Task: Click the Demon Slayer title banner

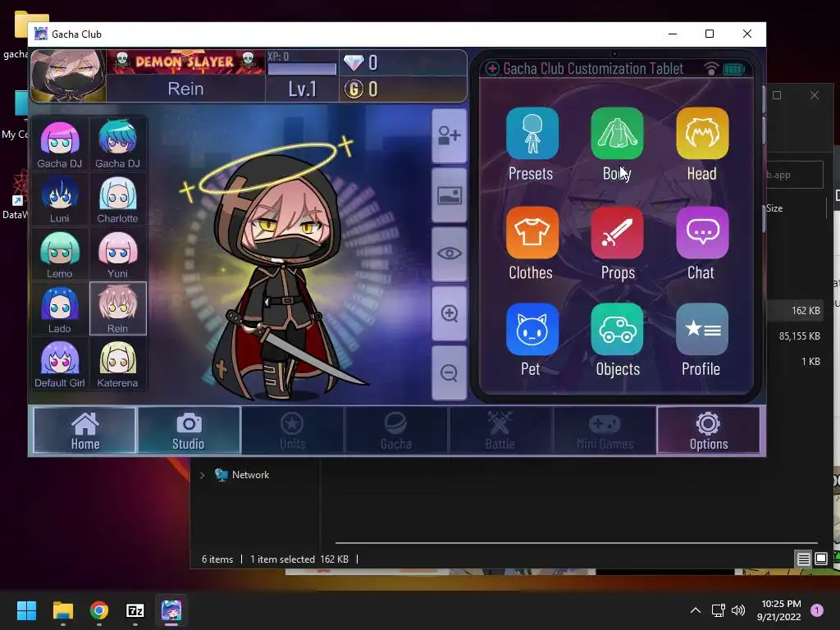Action: 185,62
